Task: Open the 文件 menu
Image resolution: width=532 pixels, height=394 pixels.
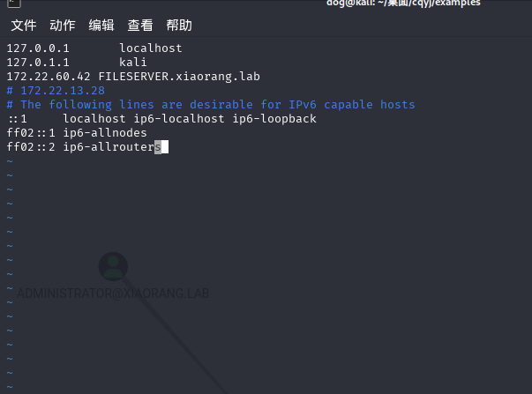Action: [23, 26]
